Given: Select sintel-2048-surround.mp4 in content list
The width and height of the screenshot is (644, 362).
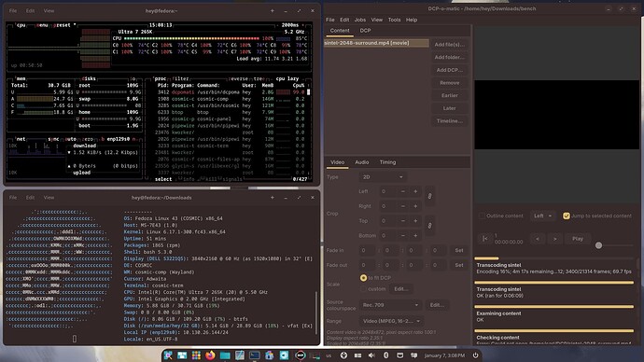Looking at the screenshot, I should point(376,43).
